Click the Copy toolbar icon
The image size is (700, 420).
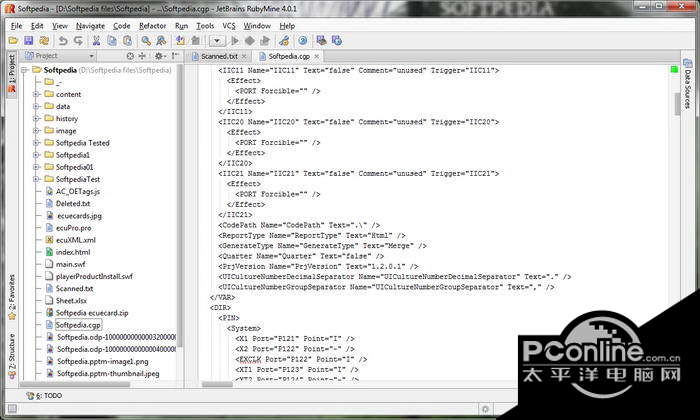pos(112,41)
